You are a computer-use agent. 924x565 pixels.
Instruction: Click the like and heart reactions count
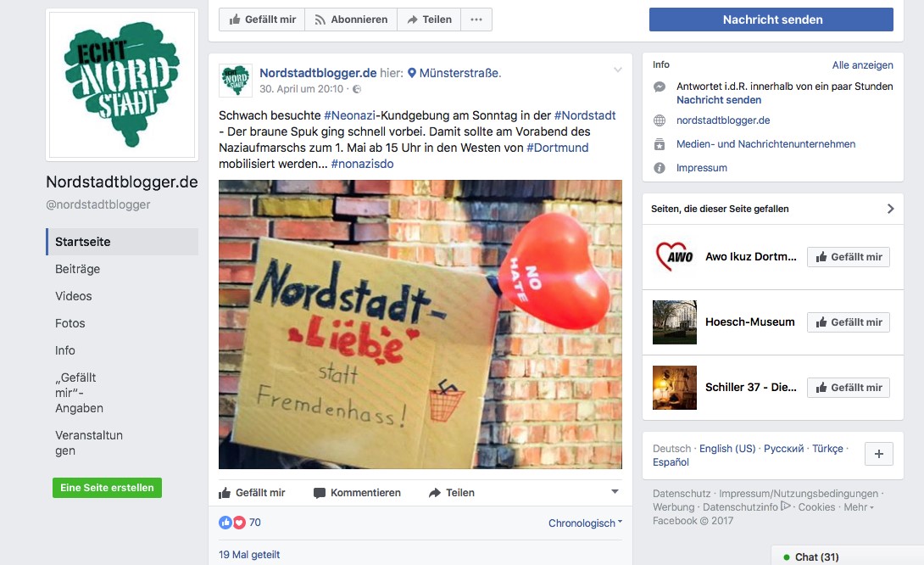coord(240,523)
